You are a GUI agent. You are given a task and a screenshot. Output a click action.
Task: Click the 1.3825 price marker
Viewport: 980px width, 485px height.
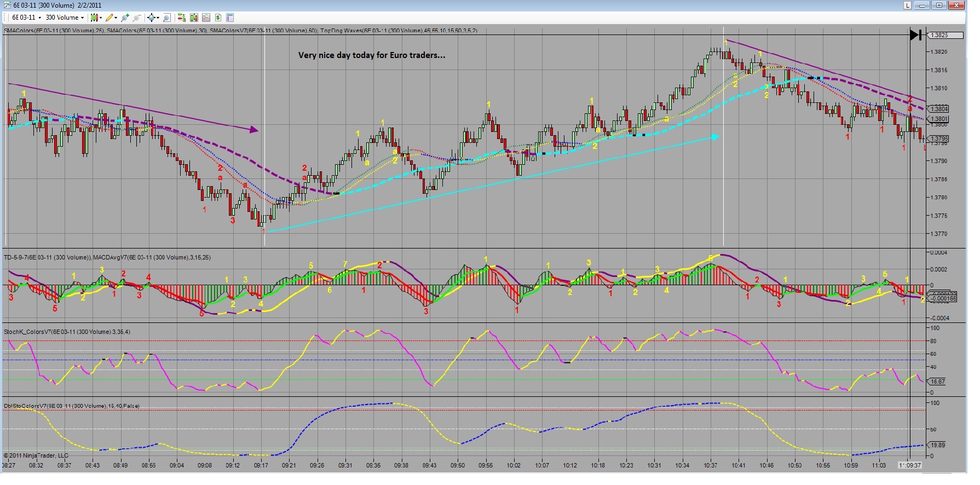click(x=946, y=35)
